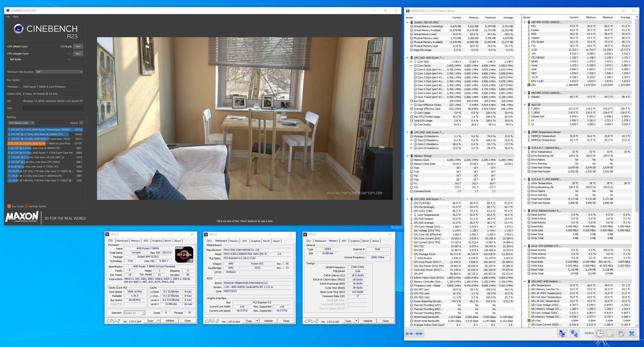Click icon beside Drive Remaining Life Sabrent row
Screen dimensions: 644x347
pyautogui.click(x=529, y=156)
